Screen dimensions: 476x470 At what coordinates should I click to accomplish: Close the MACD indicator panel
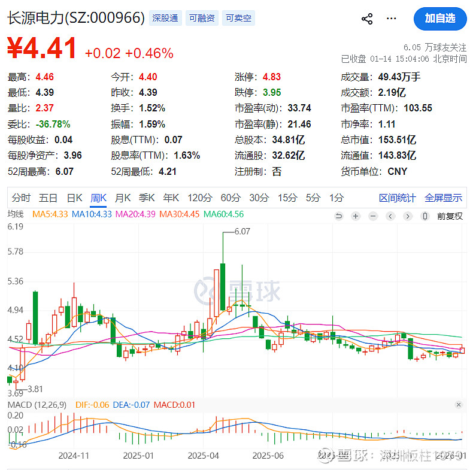pos(459,405)
